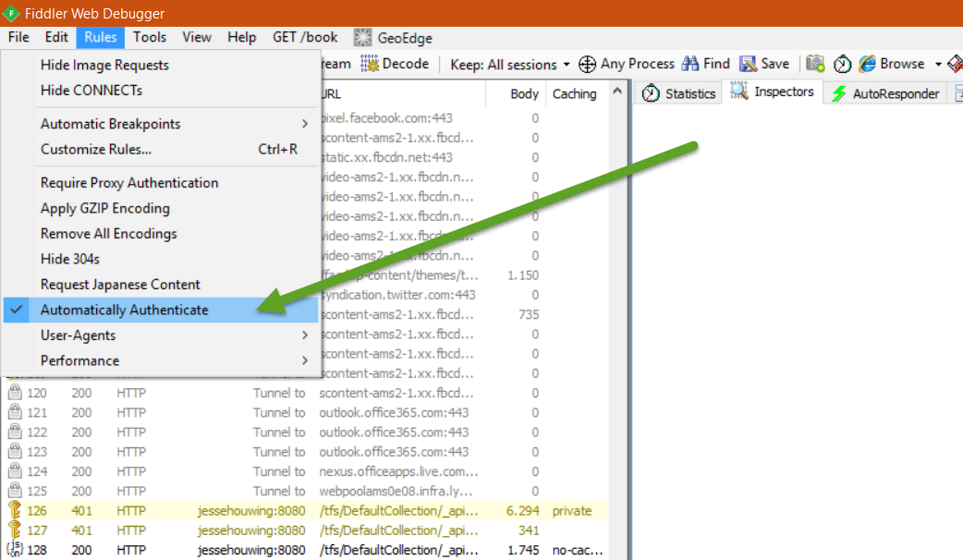Screen dimensions: 963x560
Task: Click the AutoResponder lightning icon
Action: [839, 94]
